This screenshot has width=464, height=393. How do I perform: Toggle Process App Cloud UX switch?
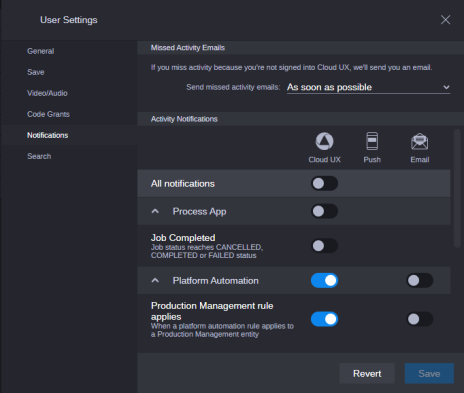pos(324,211)
